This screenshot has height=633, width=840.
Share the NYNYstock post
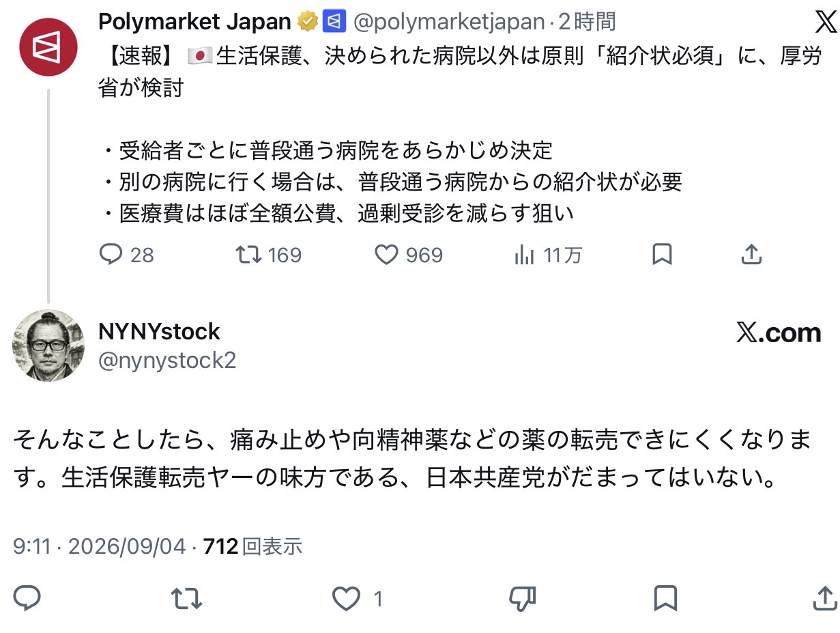pyautogui.click(x=824, y=599)
